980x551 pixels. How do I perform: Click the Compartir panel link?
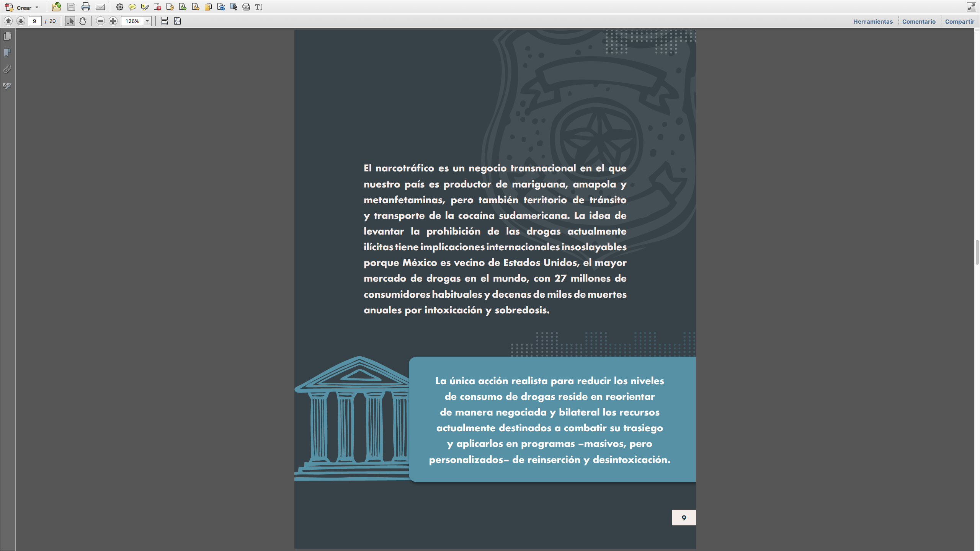click(x=959, y=21)
